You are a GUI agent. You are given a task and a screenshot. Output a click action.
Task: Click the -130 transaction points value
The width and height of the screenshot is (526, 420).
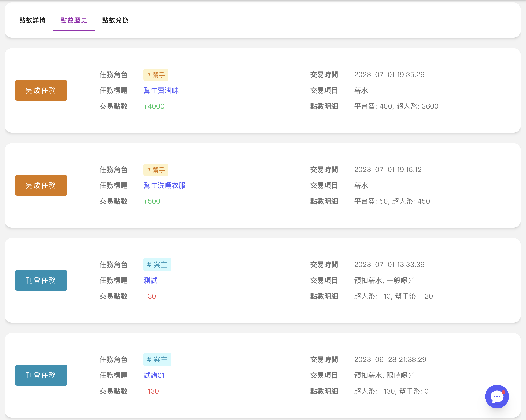(151, 391)
